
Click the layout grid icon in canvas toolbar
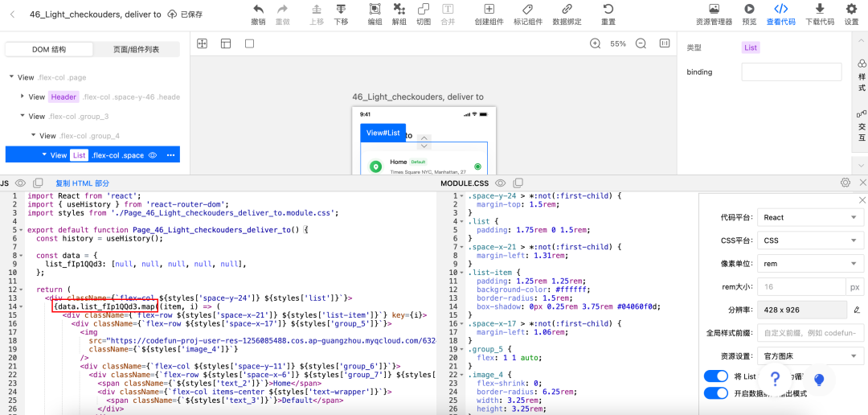(226, 43)
